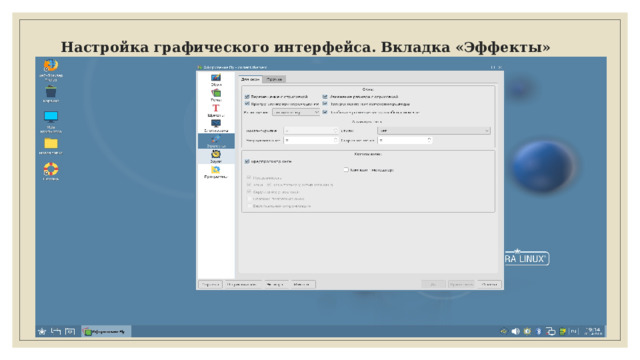Click the fourth bottom-left dialog button
640x360 pixels.
coord(302,284)
